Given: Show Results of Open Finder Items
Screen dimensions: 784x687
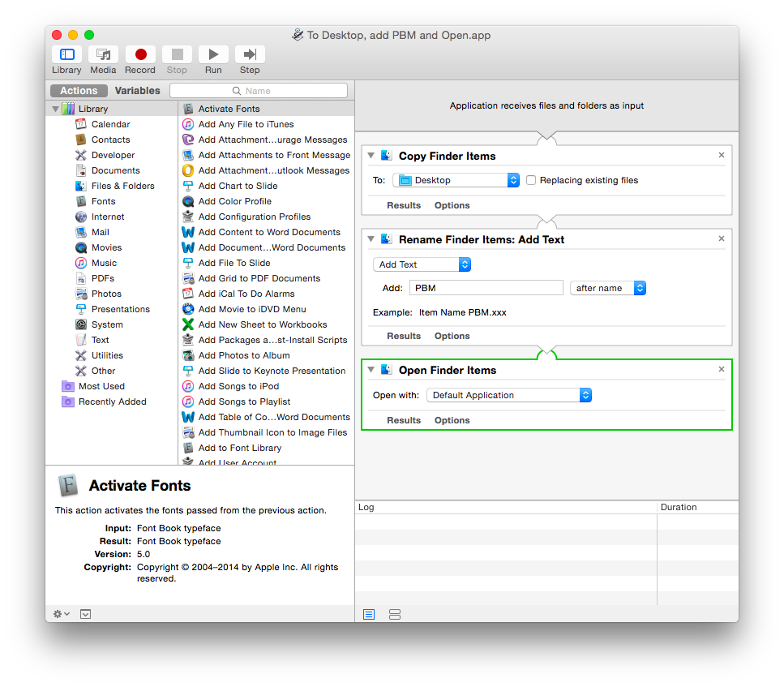Looking at the screenshot, I should [404, 420].
